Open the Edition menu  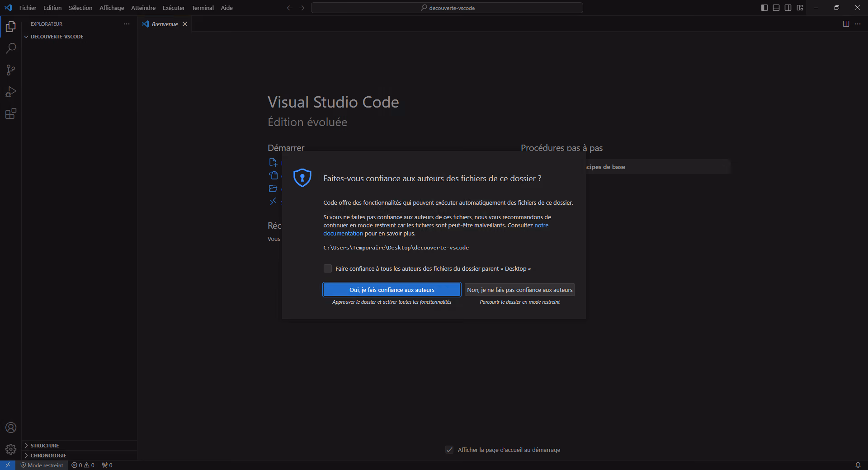pyautogui.click(x=52, y=8)
